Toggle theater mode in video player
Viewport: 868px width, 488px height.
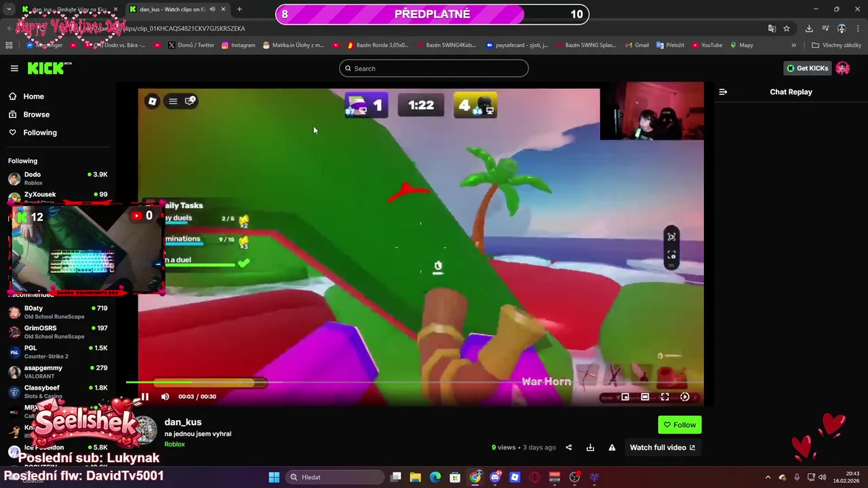[x=645, y=396]
